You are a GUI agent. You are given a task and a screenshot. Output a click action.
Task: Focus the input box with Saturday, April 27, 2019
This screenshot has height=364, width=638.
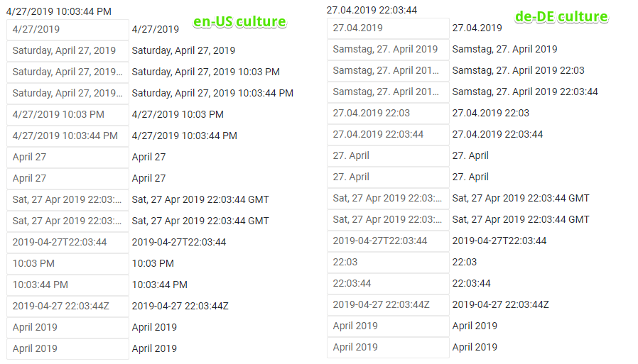click(x=67, y=51)
